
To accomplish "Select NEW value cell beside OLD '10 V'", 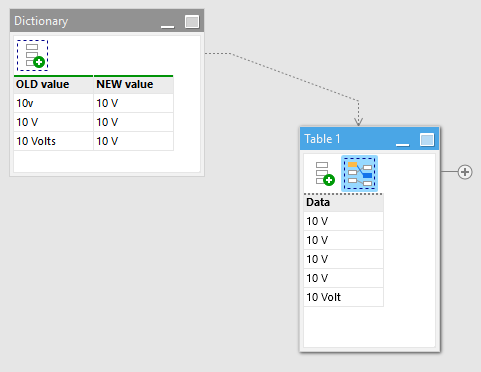I will pyautogui.click(x=133, y=122).
